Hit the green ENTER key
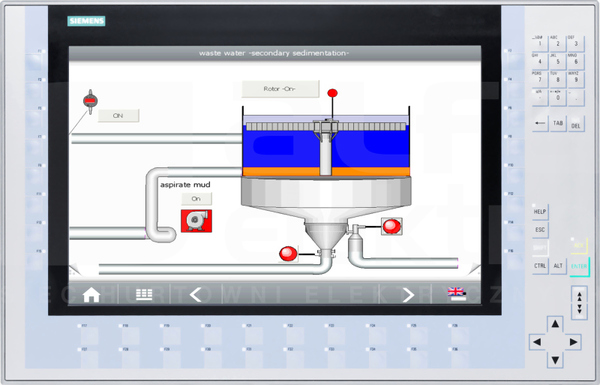 [x=579, y=266]
